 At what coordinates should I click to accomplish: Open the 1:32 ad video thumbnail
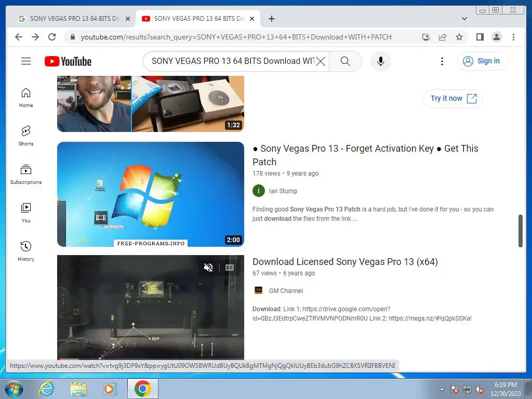[150, 103]
